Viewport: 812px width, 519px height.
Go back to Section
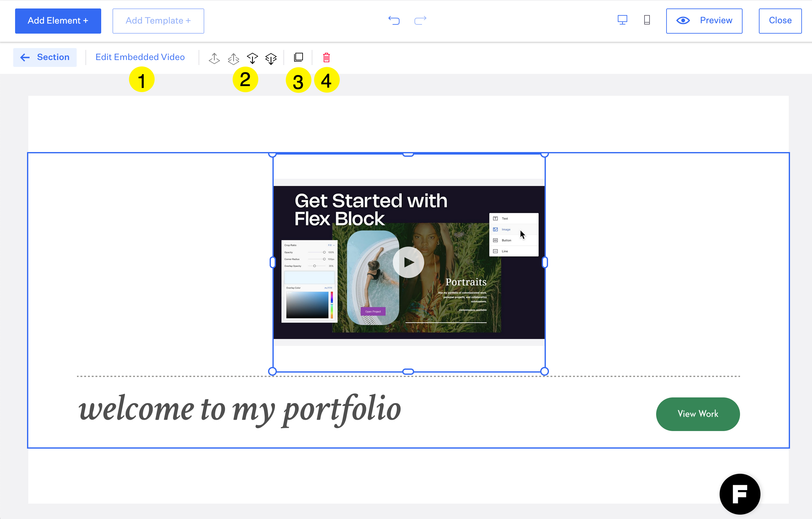[45, 57]
